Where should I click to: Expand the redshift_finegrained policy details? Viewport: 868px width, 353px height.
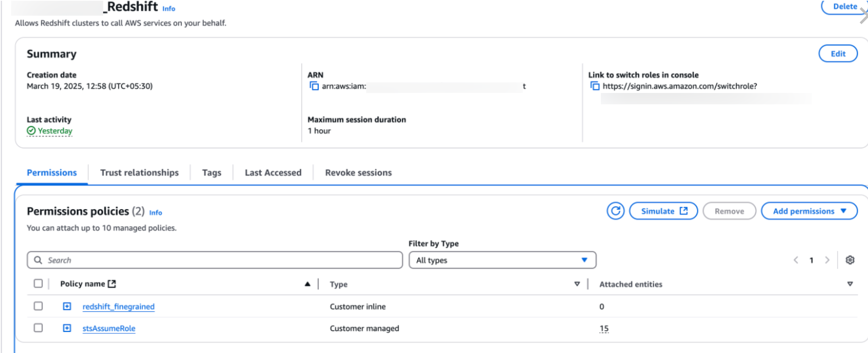click(x=67, y=306)
